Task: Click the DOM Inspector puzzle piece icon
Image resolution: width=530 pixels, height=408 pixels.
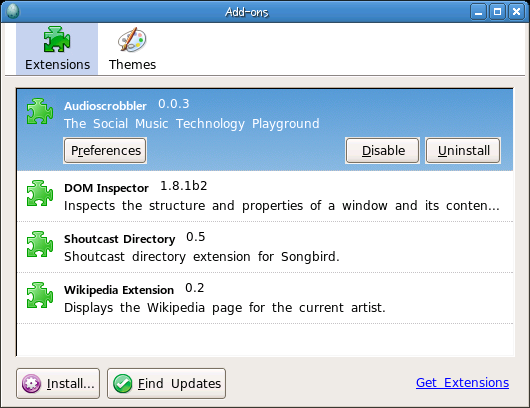Action: (40, 193)
